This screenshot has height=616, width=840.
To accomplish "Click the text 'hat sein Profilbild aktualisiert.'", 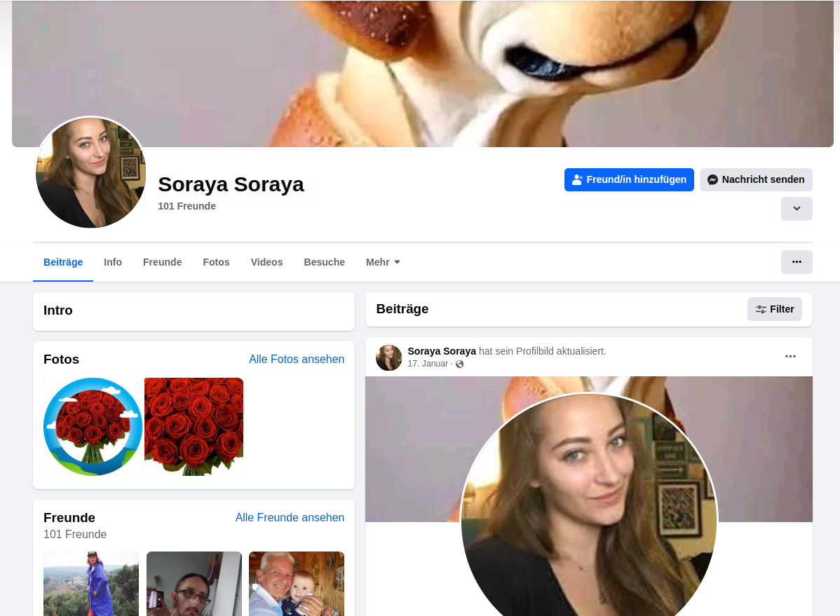I will [x=543, y=351].
